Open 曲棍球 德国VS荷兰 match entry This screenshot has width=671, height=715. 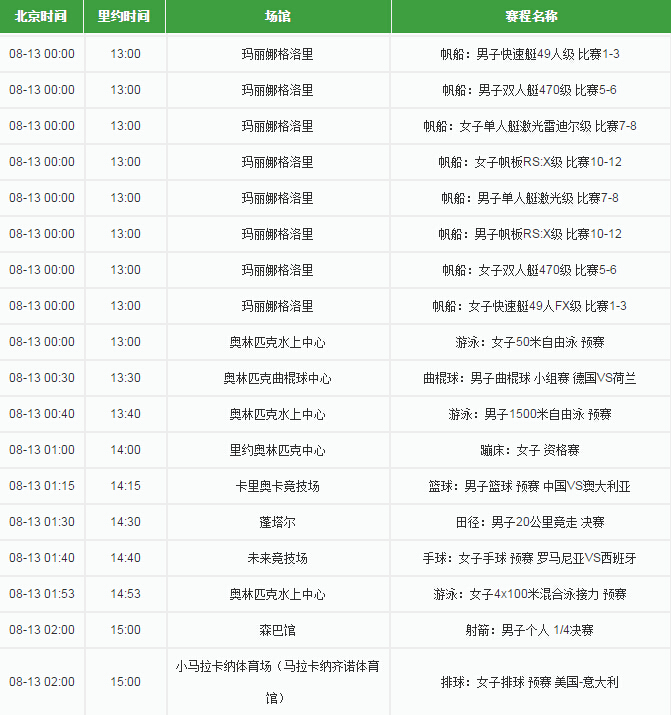(x=530, y=378)
